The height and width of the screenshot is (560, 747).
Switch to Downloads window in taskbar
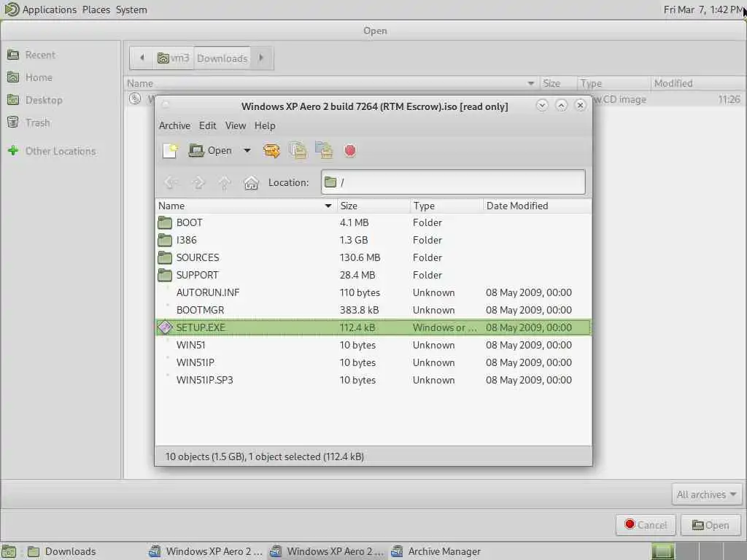(x=62, y=551)
